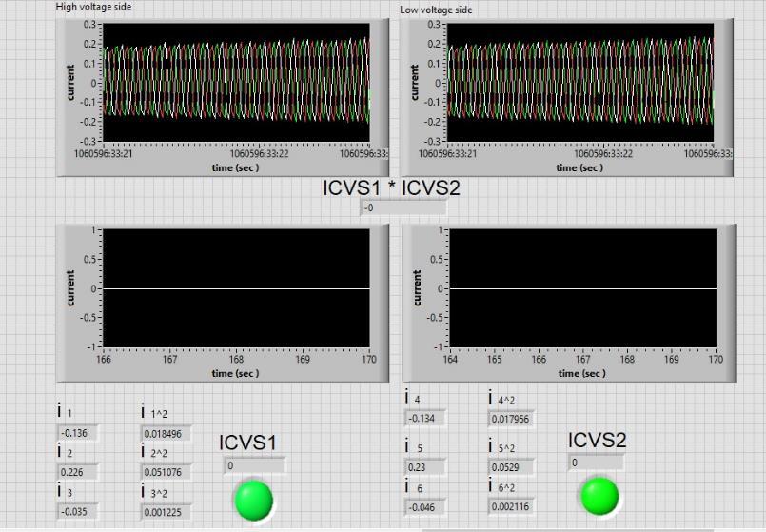Click the 'i 6^2' label above 0.002116
This screenshot has height=532, width=766.
pos(501,486)
